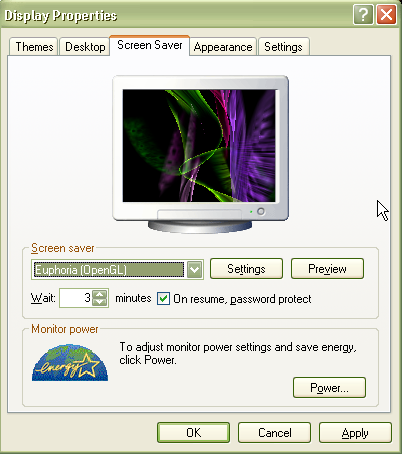Viewport: 402px width, 454px height.
Task: Open the Appearance tab
Action: pos(223,47)
